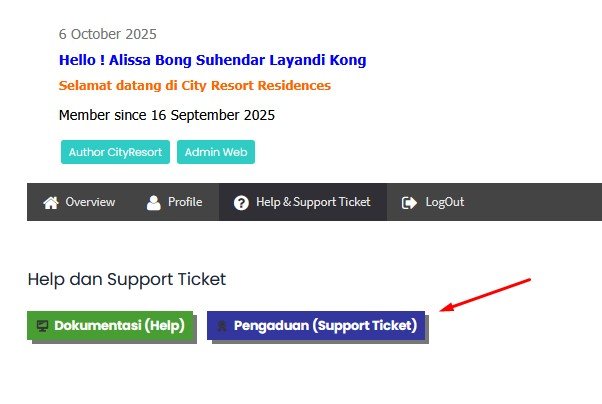Log out using the LogOut label
The image size is (602, 404).
[x=445, y=202]
